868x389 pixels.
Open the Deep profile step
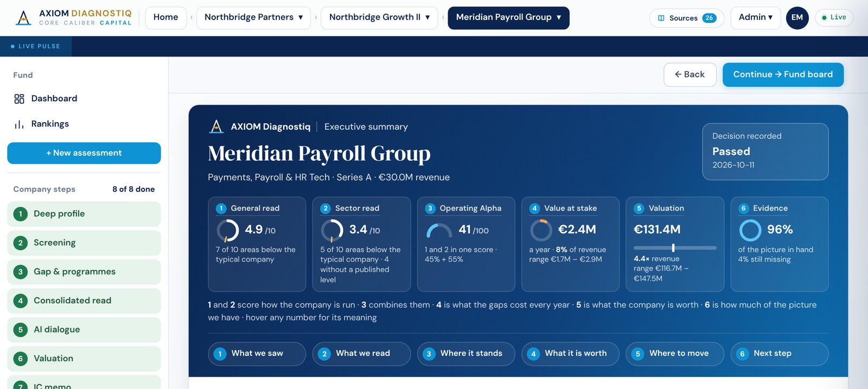pos(84,214)
